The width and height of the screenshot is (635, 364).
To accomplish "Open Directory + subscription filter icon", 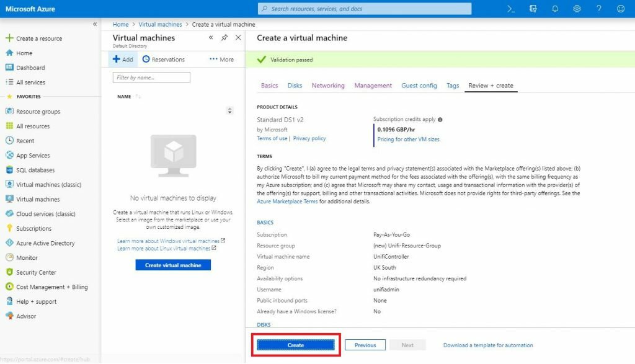I will tap(533, 9).
